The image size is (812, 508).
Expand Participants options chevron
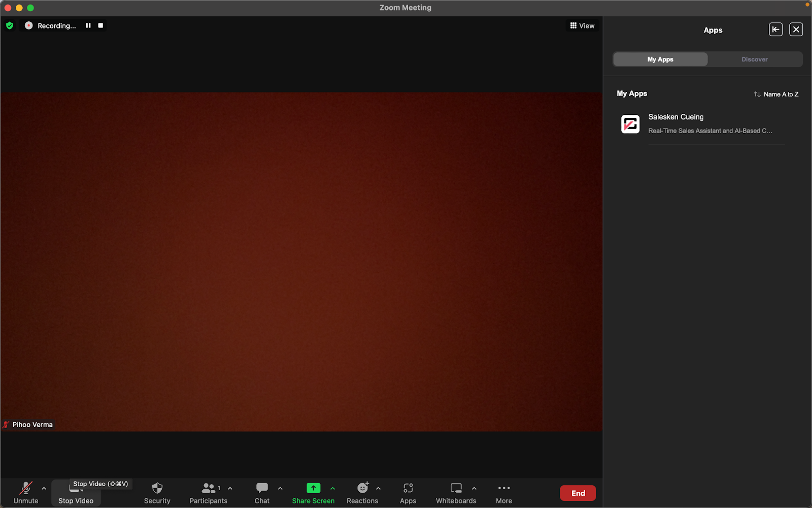tap(230, 489)
